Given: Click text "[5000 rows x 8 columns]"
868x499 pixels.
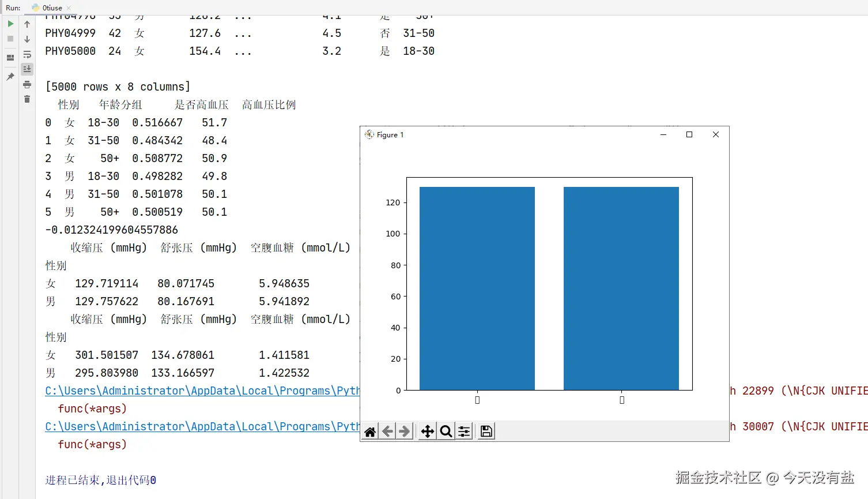Looking at the screenshot, I should (118, 87).
